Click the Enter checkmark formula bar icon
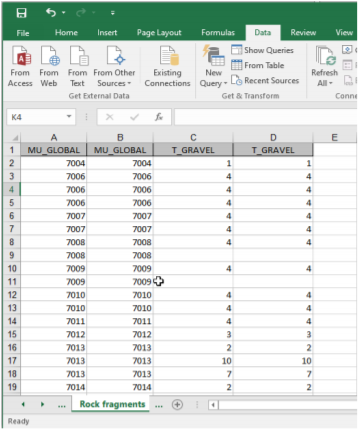The image size is (360, 430). tap(134, 117)
